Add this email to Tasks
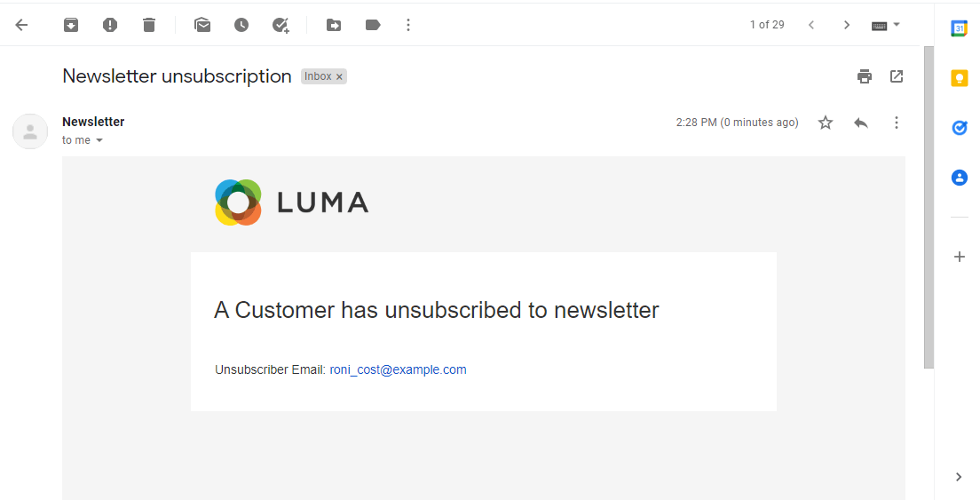Screen dimensions: 980x500 click(x=281, y=25)
